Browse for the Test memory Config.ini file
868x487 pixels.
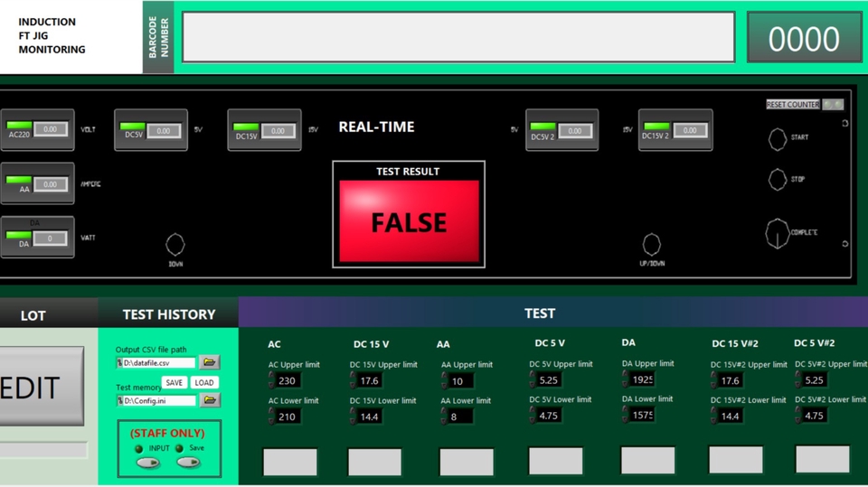209,399
